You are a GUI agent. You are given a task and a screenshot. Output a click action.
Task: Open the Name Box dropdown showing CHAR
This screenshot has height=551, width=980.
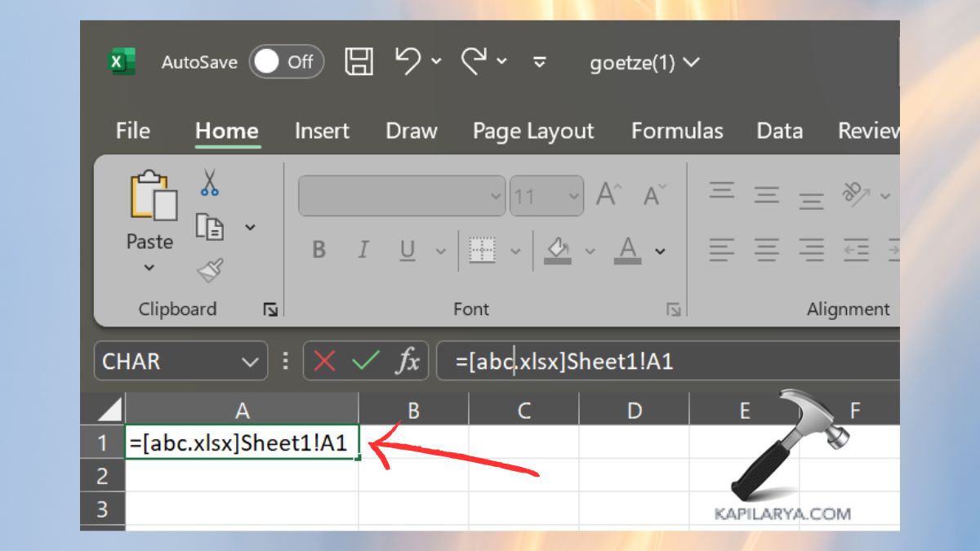coord(252,360)
